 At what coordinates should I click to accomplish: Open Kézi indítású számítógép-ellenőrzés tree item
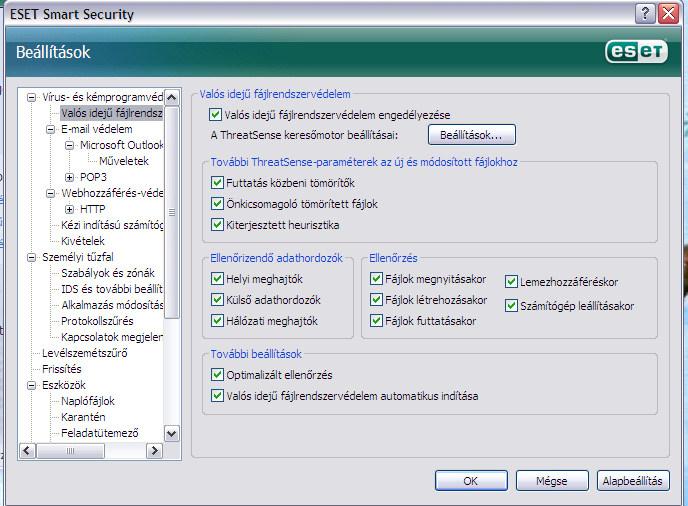click(112, 225)
